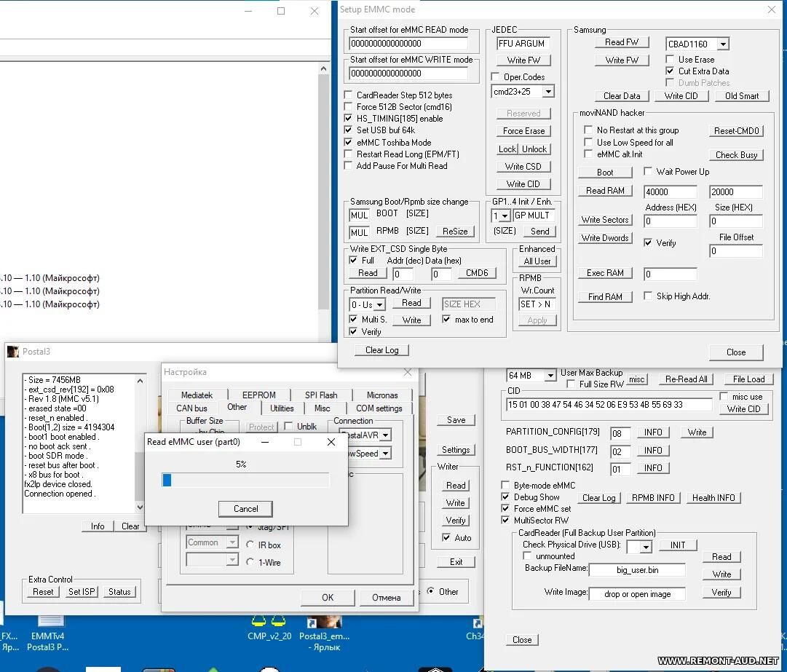The image size is (787, 672).
Task: Expand the 0 - Us partition dropdown
Action: click(x=379, y=304)
